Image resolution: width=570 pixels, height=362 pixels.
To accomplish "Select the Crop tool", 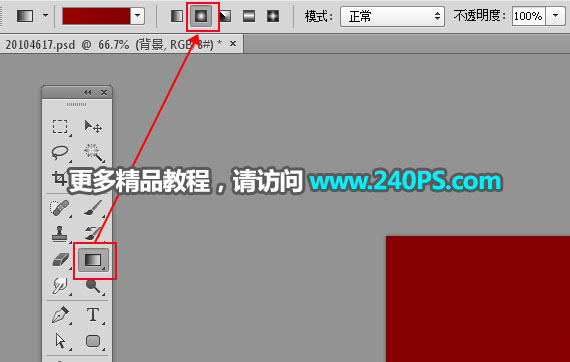I will click(59, 178).
